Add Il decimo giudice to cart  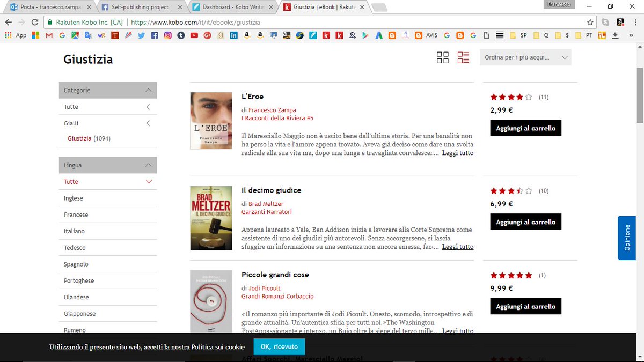(x=525, y=222)
